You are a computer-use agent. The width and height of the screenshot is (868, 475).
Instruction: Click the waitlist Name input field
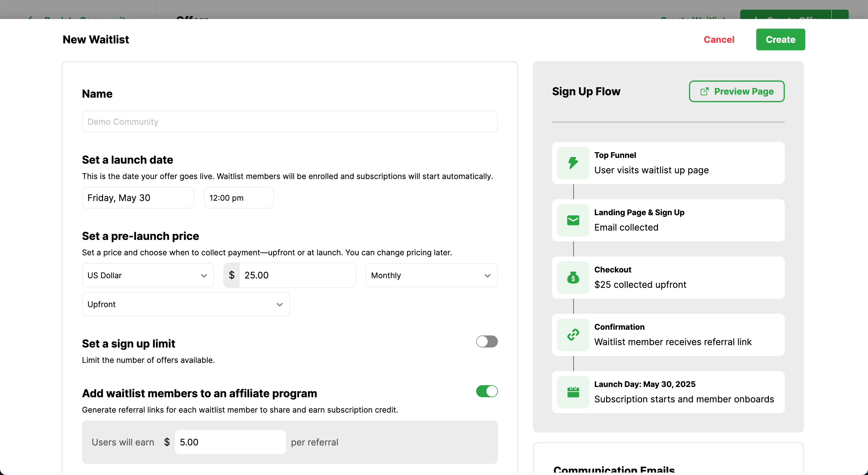289,122
